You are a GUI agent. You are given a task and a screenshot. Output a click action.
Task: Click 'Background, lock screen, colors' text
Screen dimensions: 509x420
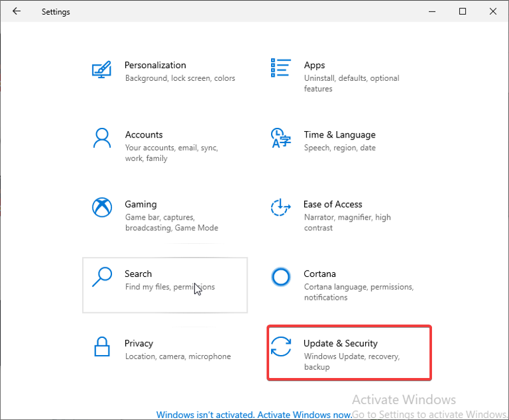click(x=180, y=78)
